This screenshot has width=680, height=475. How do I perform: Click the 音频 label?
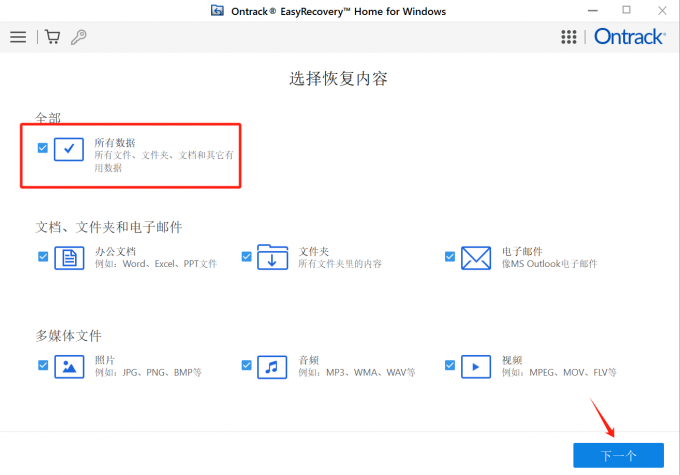coord(309,360)
